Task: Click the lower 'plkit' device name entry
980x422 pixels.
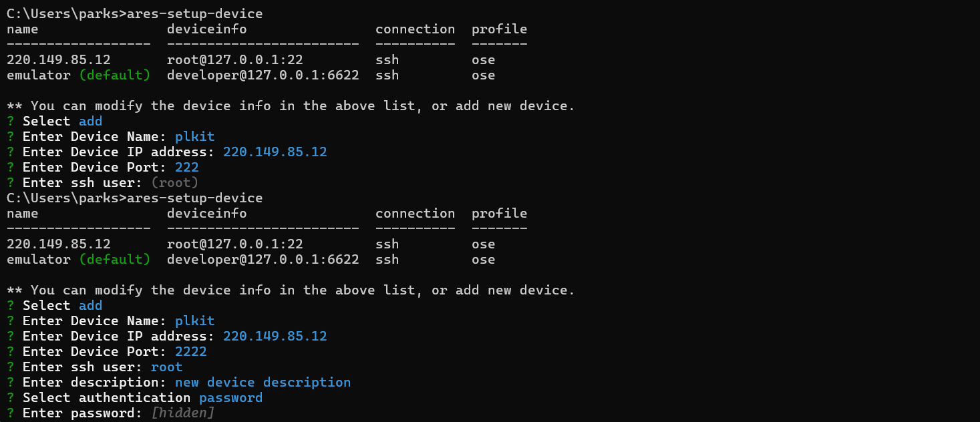Action: pyautogui.click(x=194, y=321)
